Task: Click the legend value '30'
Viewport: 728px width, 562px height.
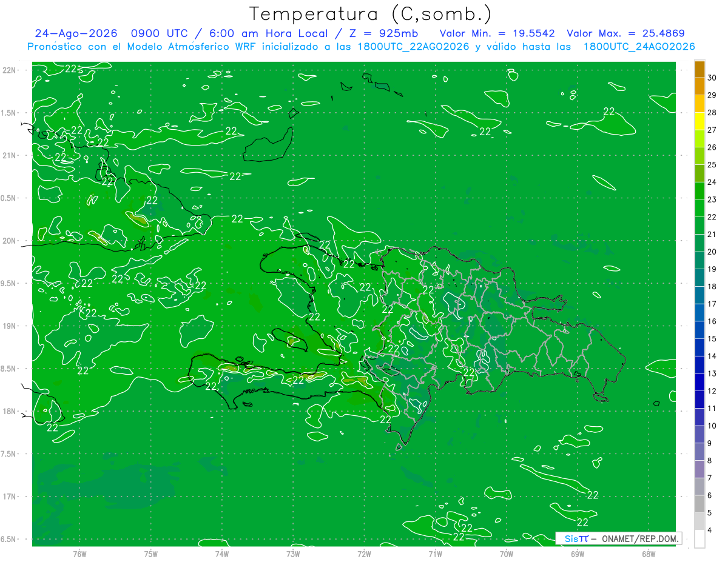Action: tap(712, 78)
